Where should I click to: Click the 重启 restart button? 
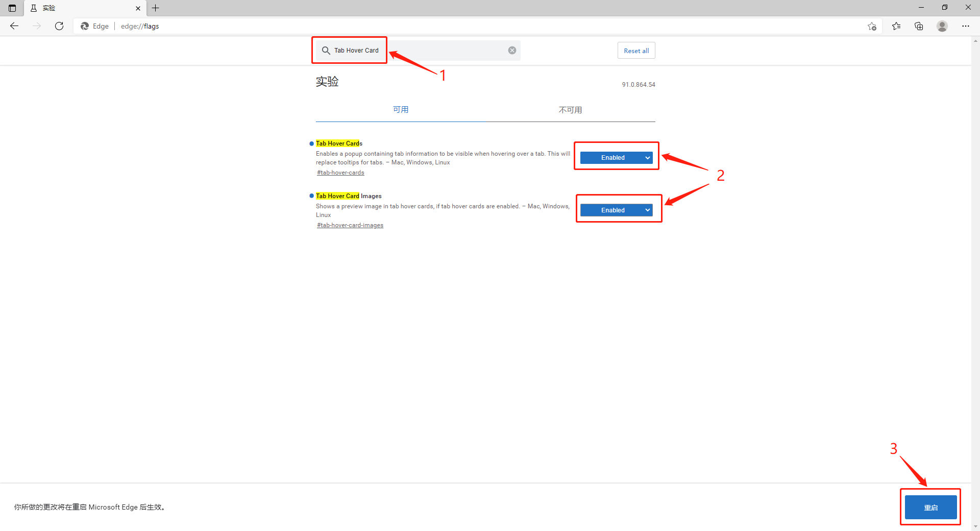930,508
